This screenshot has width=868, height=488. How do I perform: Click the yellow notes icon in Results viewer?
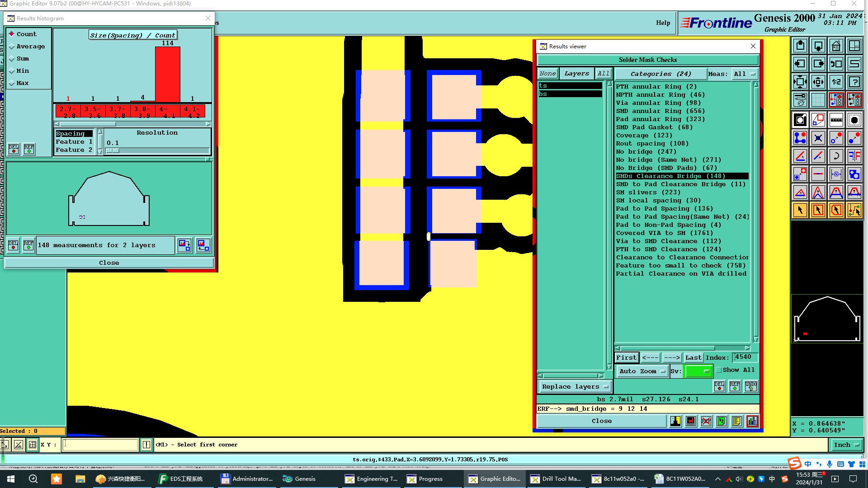point(737,421)
